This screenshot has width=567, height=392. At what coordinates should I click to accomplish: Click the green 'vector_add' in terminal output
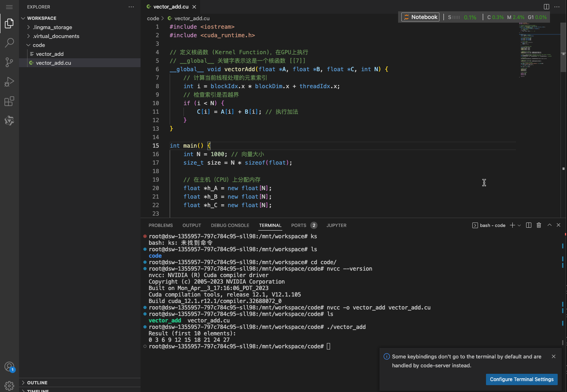pos(165,320)
